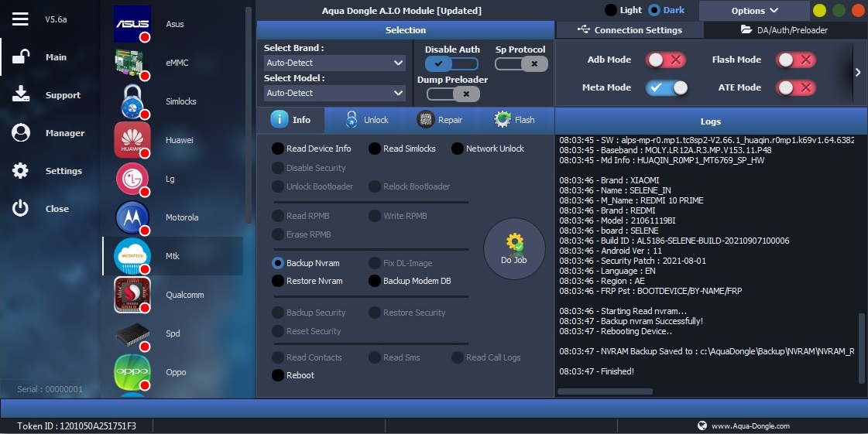Click the globe icon in status bar
The image size is (868, 434).
[x=702, y=425]
